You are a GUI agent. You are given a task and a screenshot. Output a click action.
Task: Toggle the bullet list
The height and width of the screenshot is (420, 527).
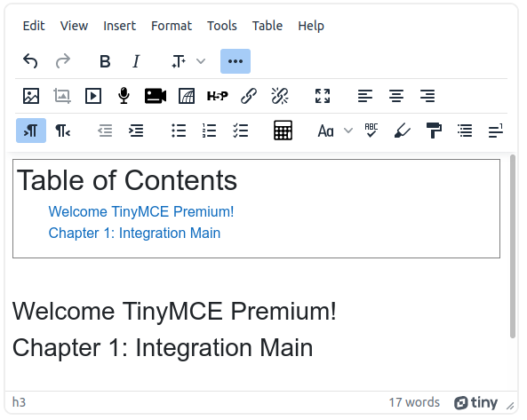coord(179,131)
